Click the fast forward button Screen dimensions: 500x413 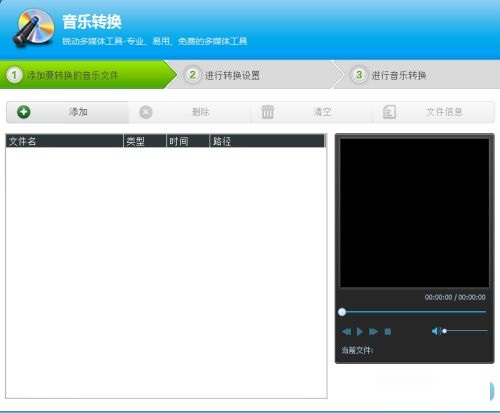[x=373, y=332]
